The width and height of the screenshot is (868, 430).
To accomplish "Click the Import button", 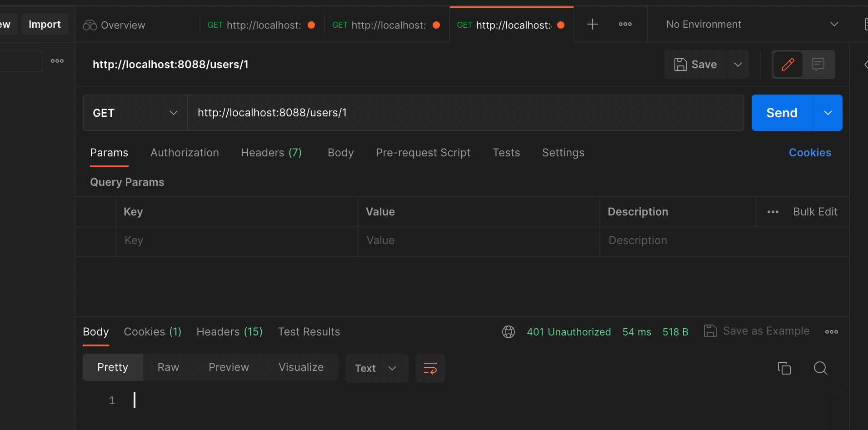I will [x=45, y=24].
